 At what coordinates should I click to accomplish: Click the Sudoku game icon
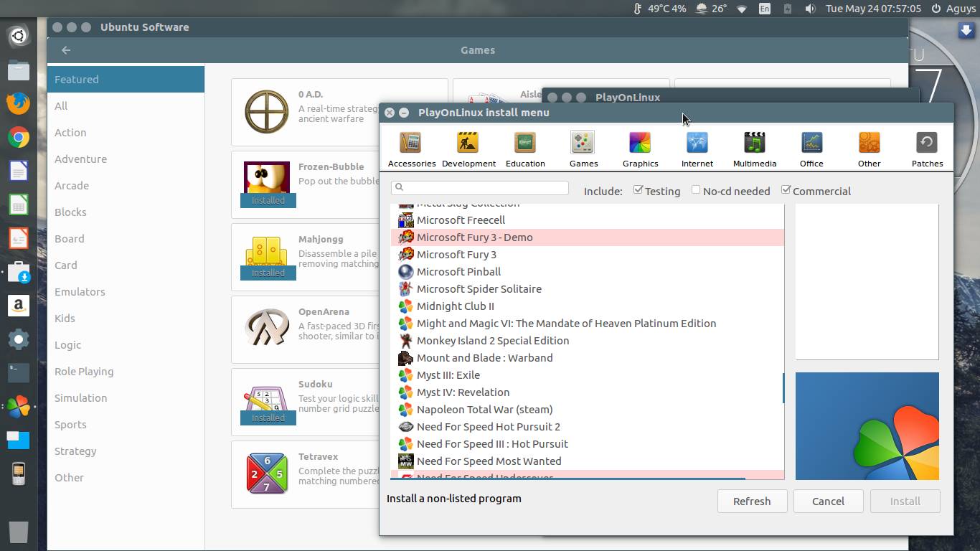pos(267,399)
